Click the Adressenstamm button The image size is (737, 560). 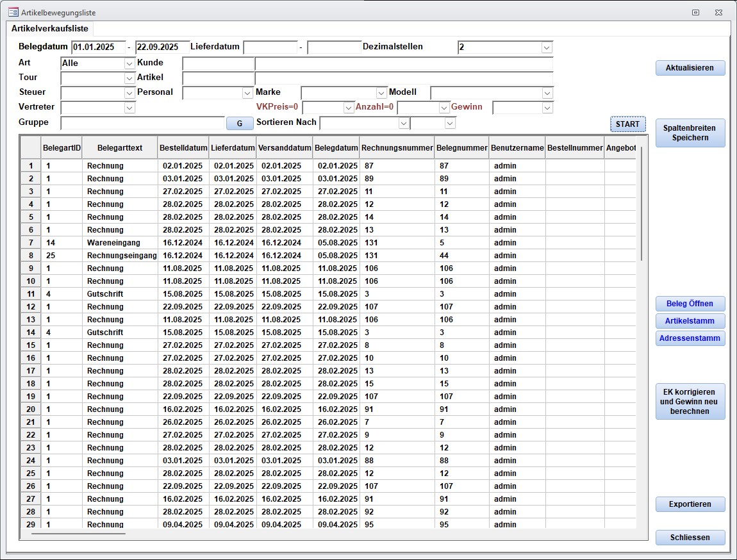tap(690, 338)
